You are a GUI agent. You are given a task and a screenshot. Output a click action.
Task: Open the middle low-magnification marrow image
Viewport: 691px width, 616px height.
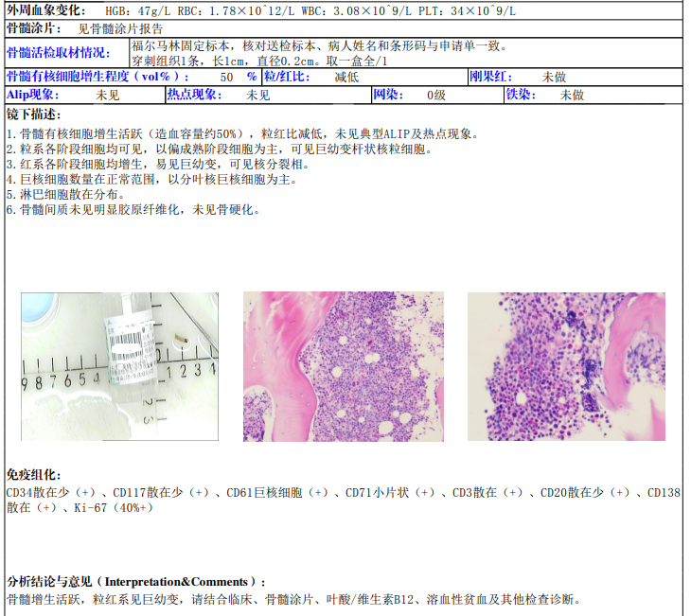pyautogui.click(x=343, y=366)
